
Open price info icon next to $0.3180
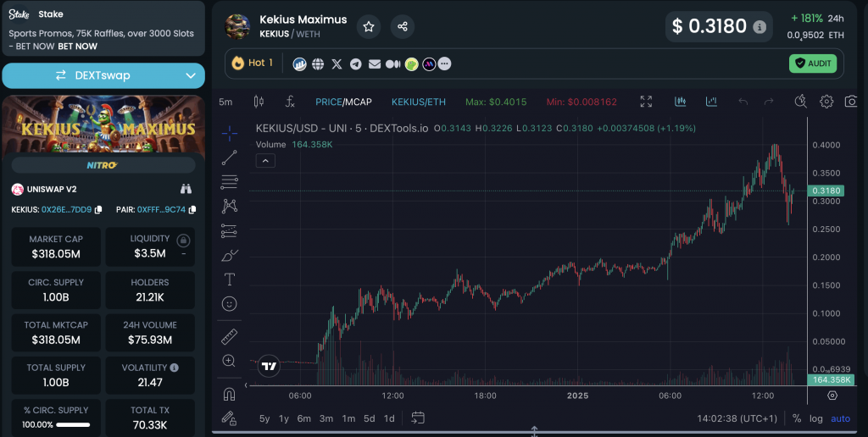[x=759, y=26]
